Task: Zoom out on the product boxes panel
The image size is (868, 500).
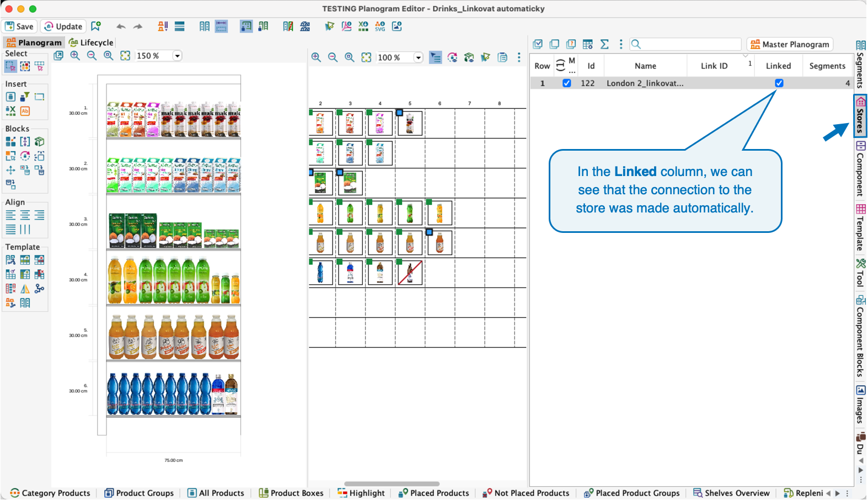Action: (x=333, y=57)
